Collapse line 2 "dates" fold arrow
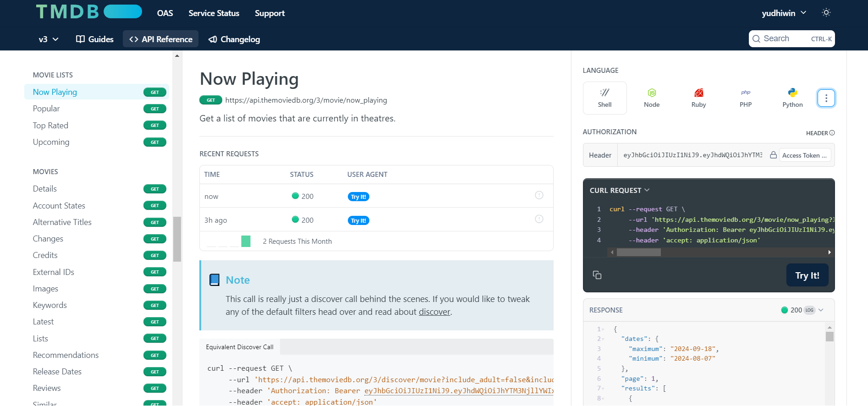 (604, 339)
